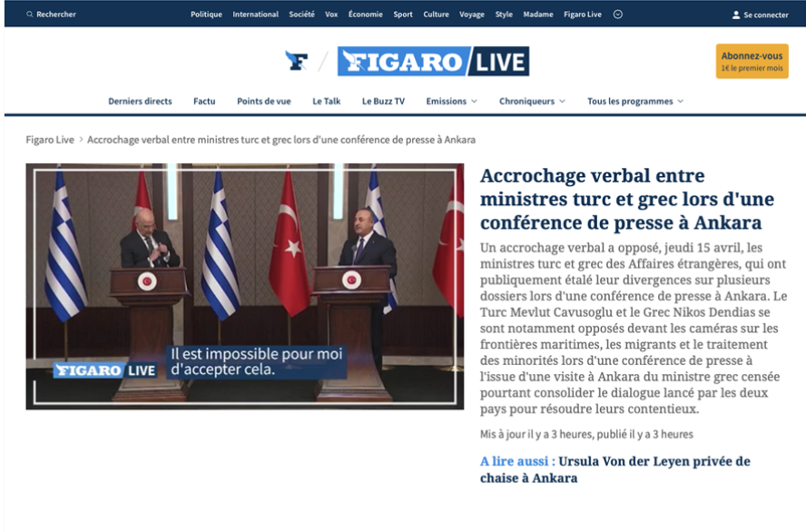The width and height of the screenshot is (806, 532).
Task: Open Tous les programmes dropdown
Action: pos(635,102)
